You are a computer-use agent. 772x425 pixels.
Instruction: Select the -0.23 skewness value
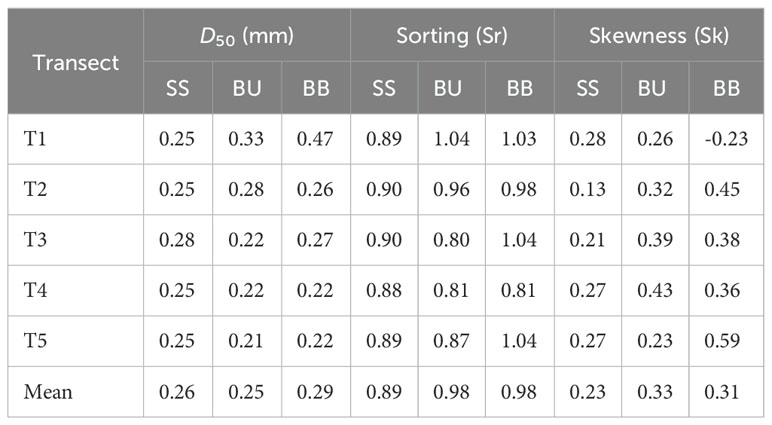click(726, 139)
